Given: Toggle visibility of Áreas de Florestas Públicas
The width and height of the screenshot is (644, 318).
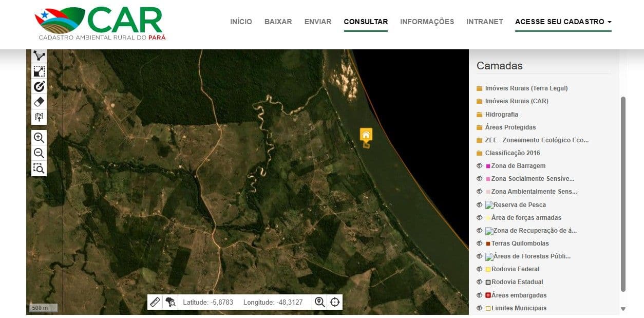Looking at the screenshot, I should 479,256.
